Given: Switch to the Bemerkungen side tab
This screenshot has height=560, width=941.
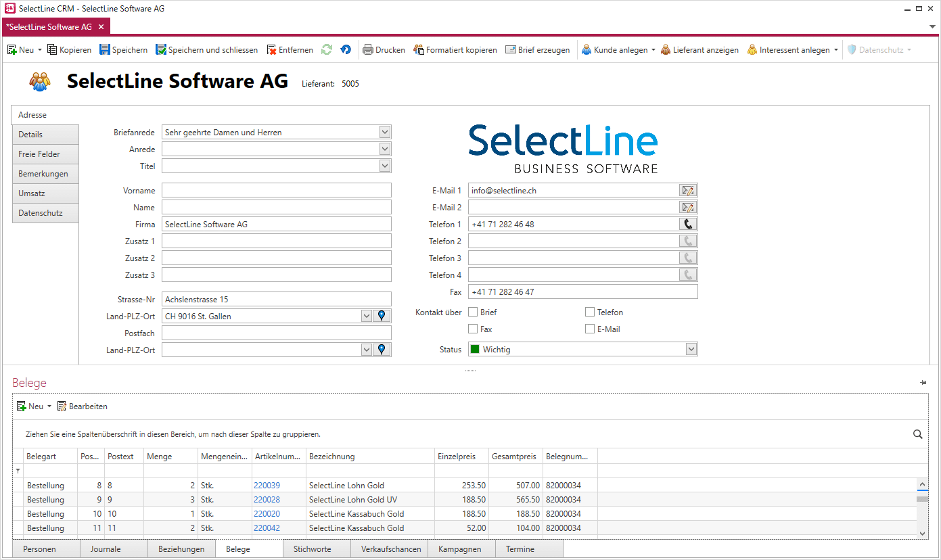Looking at the screenshot, I should point(43,174).
